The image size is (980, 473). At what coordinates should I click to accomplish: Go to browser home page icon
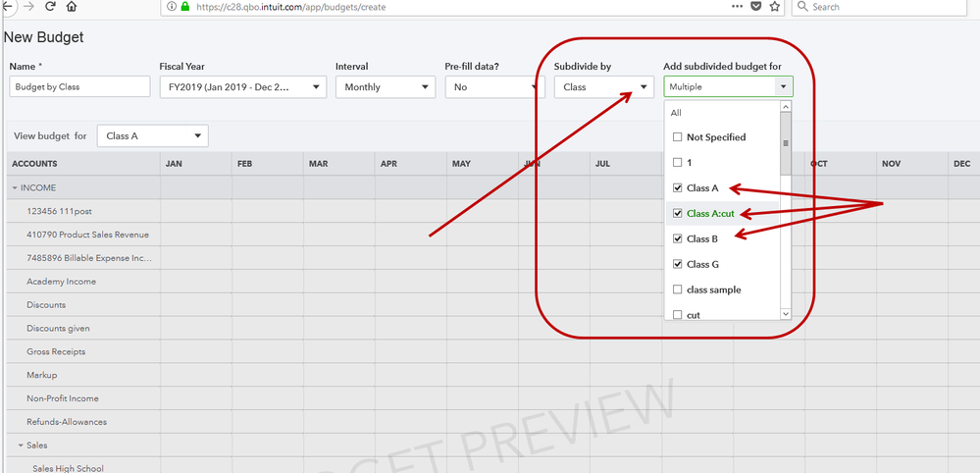[x=72, y=7]
